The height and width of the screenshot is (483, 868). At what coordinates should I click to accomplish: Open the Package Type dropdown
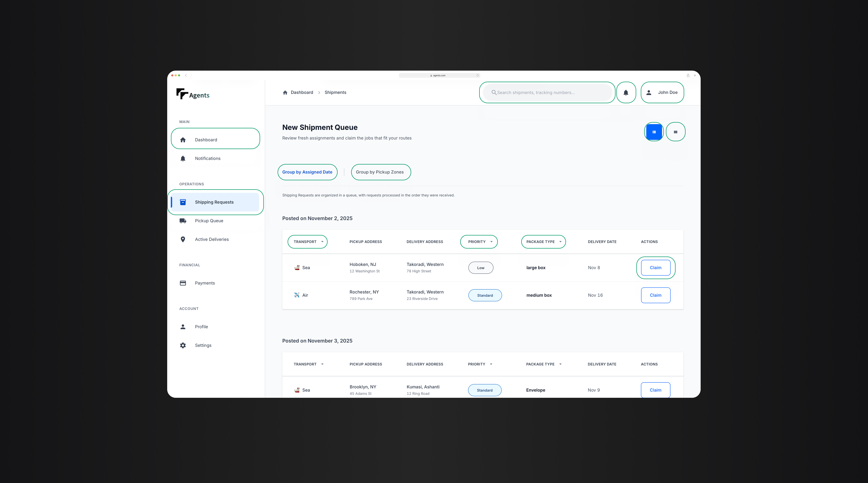543,241
